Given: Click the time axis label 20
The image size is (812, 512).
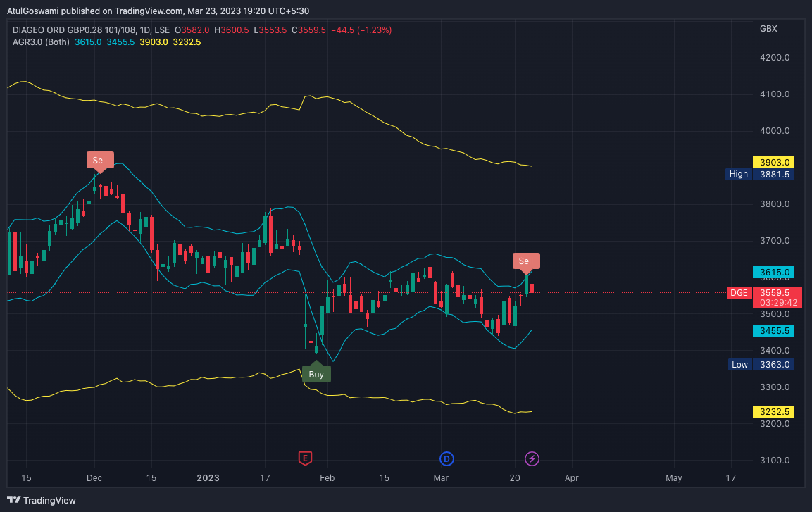Looking at the screenshot, I should (515, 477).
